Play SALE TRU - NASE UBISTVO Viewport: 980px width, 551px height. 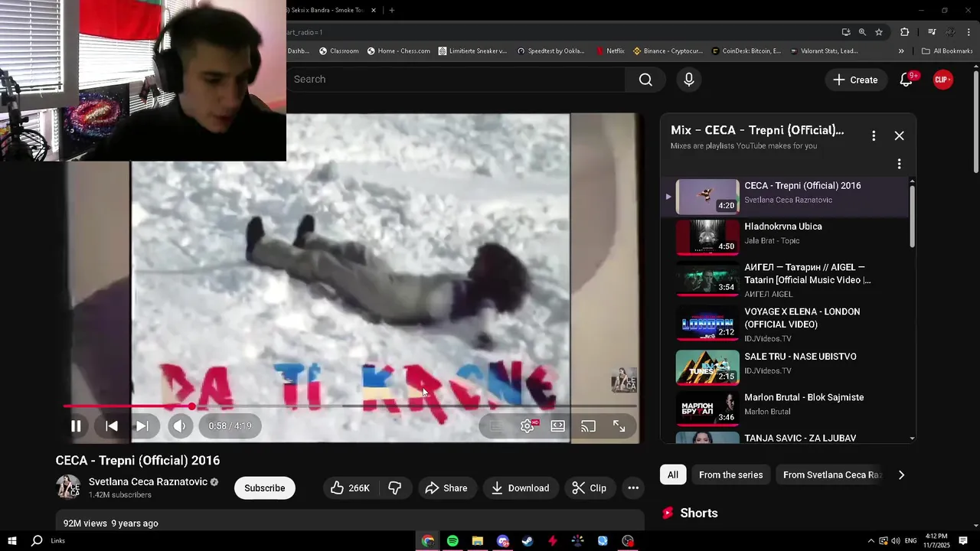coord(785,367)
